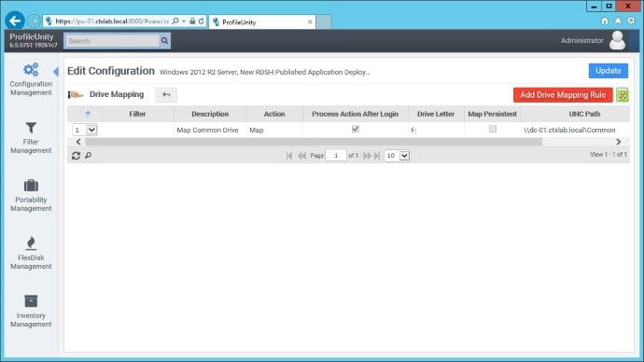Click the Edit Configuration heading
This screenshot has height=362, width=644.
111,71
